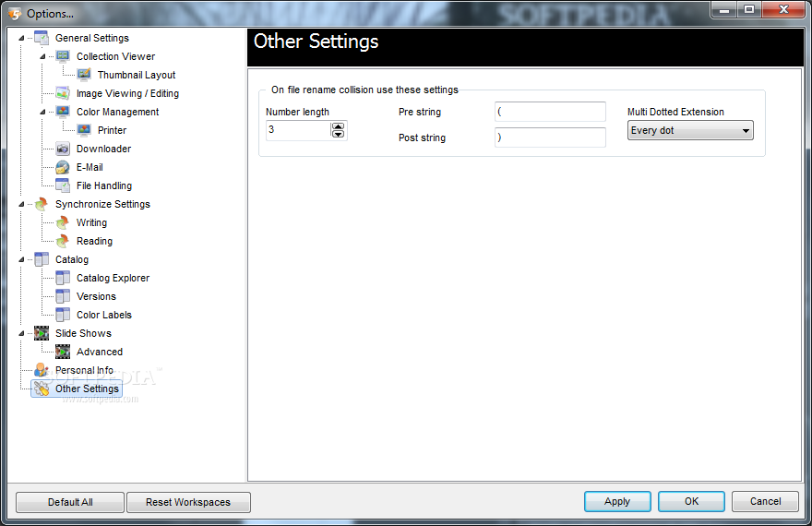Image resolution: width=812 pixels, height=526 pixels.
Task: Collapse the Collection Viewer node
Action: coord(42,56)
